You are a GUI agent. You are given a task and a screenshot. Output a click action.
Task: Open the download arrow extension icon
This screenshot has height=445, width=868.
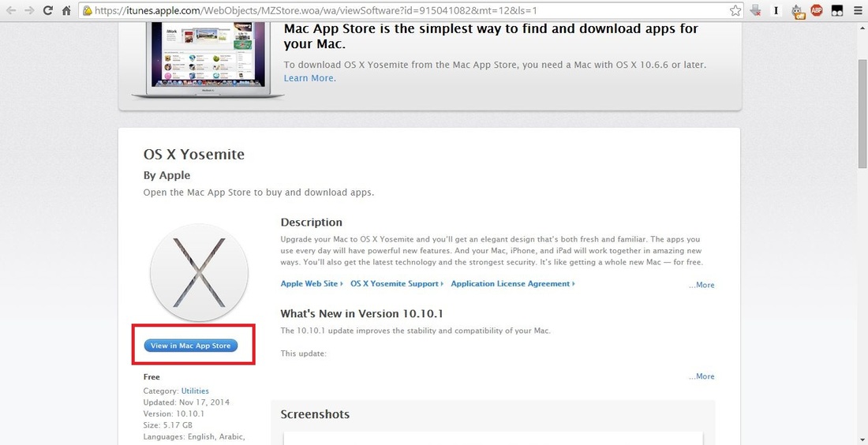pyautogui.click(x=755, y=10)
